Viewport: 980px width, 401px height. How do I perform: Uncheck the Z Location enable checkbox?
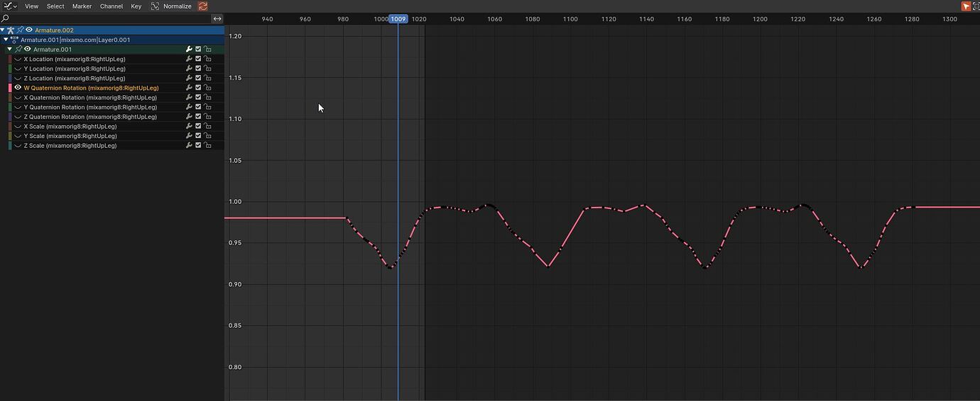click(x=198, y=78)
